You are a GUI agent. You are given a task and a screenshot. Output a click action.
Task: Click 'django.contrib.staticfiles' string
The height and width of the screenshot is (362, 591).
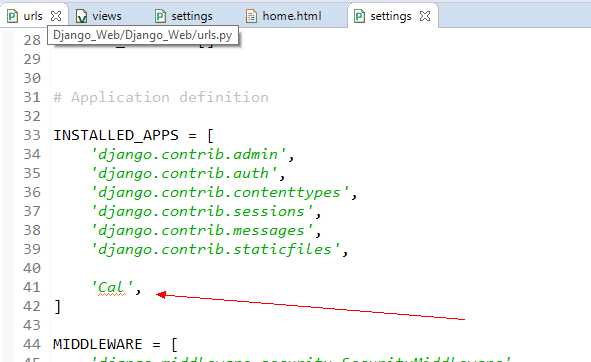point(215,249)
